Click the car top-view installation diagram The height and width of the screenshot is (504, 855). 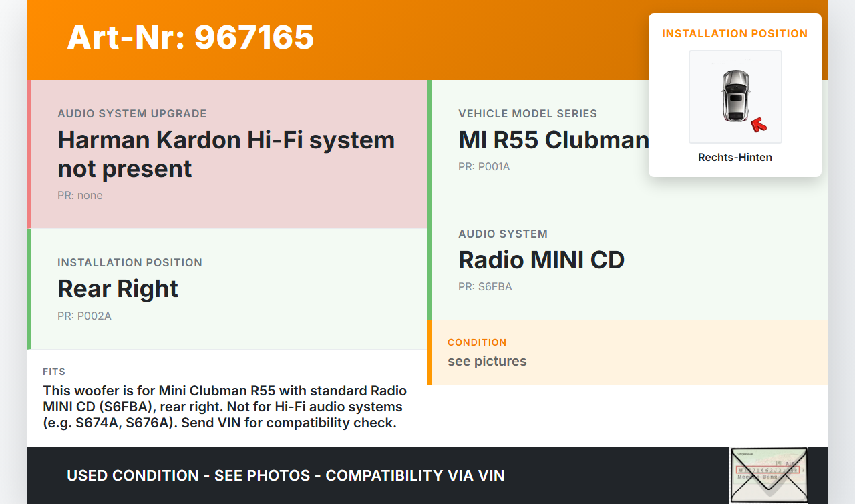point(735,96)
